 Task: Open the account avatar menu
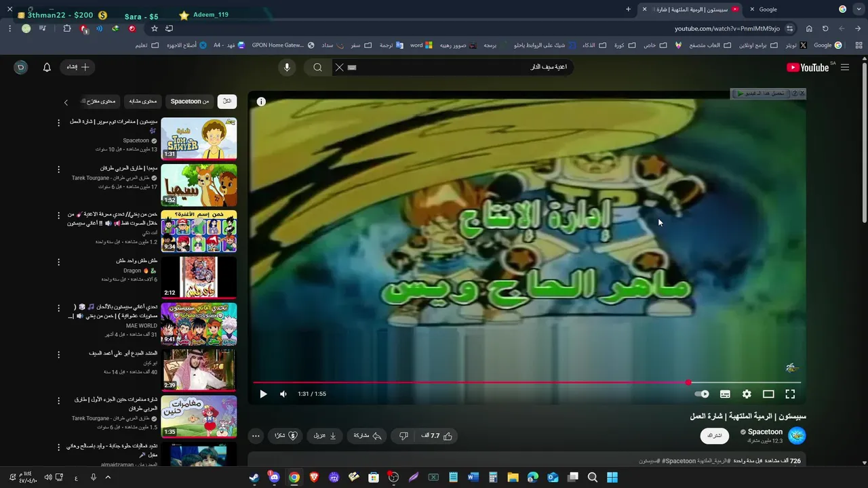(x=21, y=67)
